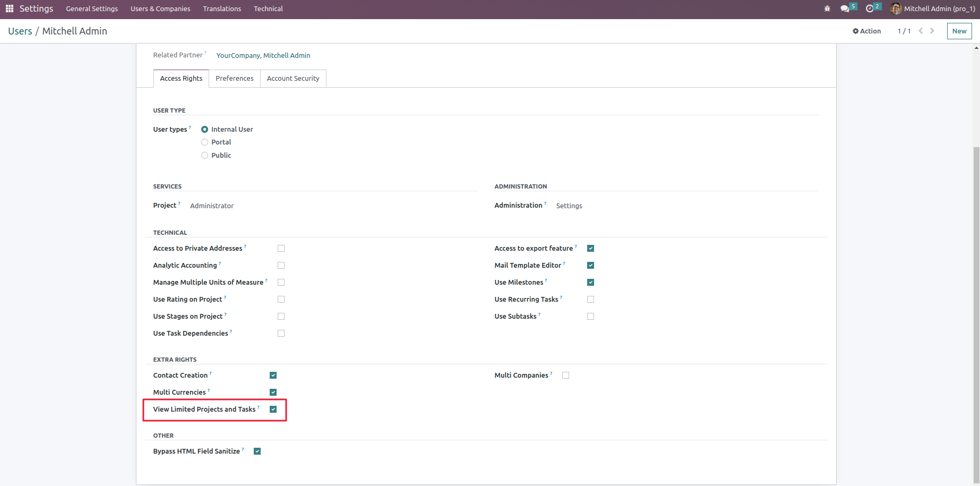Open the General Settings menu
The image size is (980, 486).
click(92, 8)
